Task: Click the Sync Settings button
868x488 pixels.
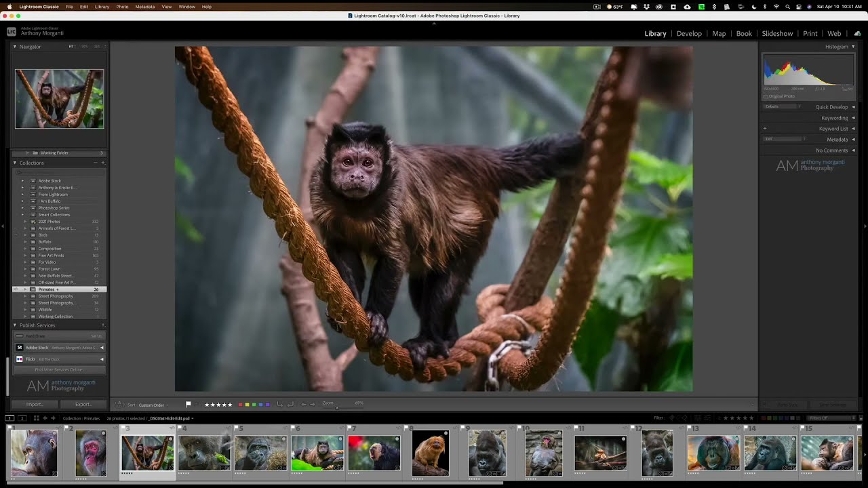Action: tap(832, 405)
